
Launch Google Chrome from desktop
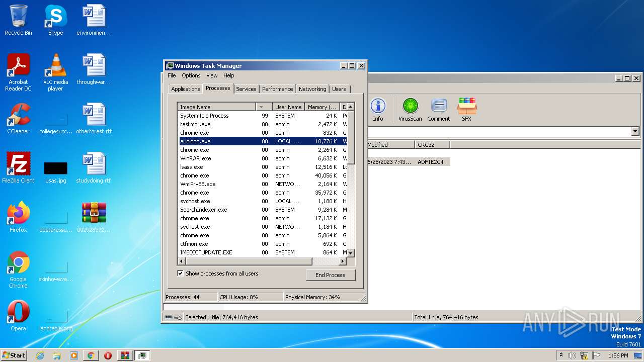click(18, 269)
